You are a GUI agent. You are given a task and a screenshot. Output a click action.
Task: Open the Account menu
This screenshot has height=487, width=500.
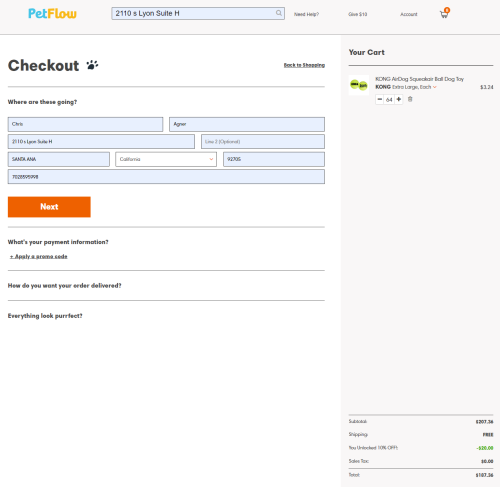point(409,14)
